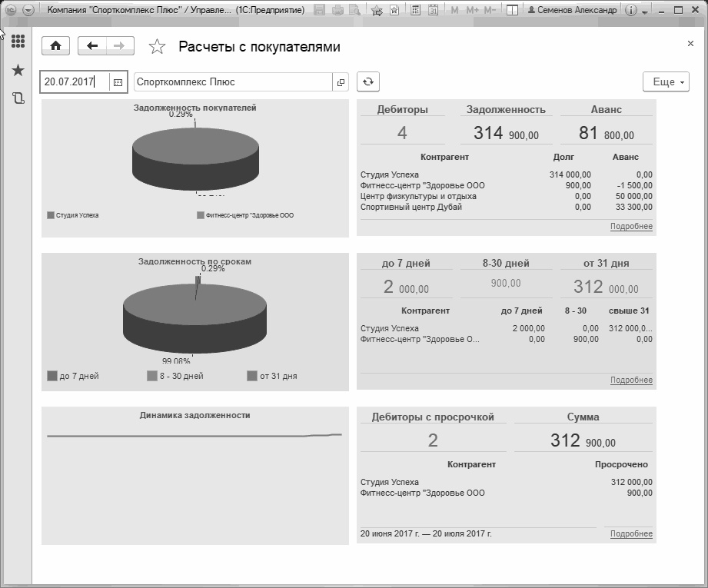Screen dimensions: 708x588
Task: Close the Расчеты с покупателями page
Action: point(690,43)
